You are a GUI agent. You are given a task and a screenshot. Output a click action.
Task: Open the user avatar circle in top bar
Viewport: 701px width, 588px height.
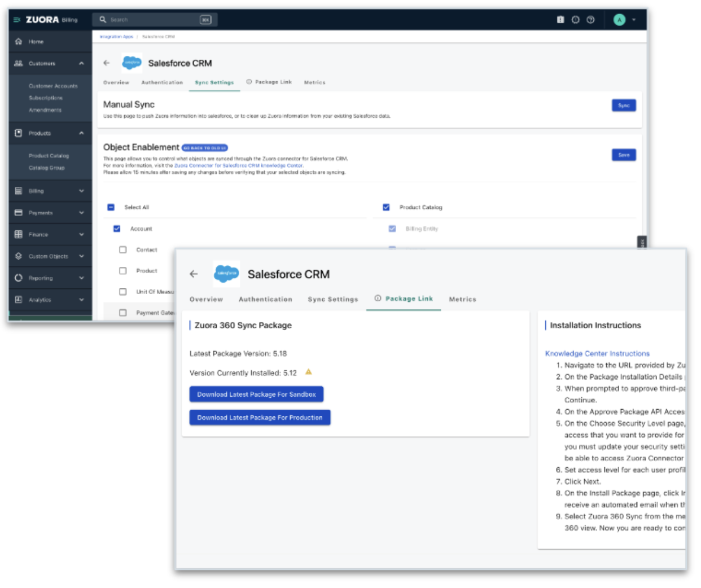(x=619, y=19)
